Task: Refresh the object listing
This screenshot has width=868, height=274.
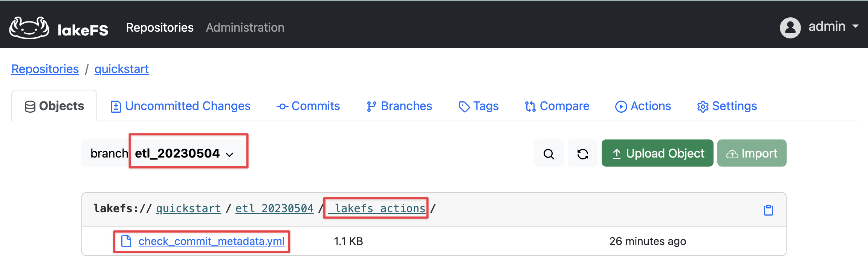Action: [582, 153]
